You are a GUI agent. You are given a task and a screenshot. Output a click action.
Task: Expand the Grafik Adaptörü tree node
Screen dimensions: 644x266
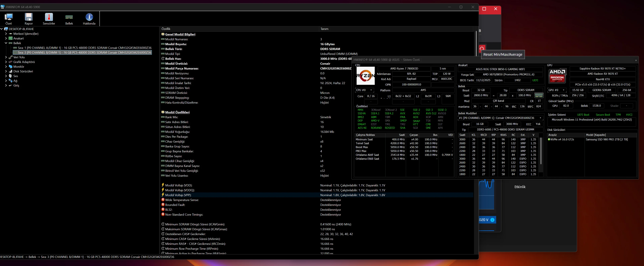pos(6,62)
